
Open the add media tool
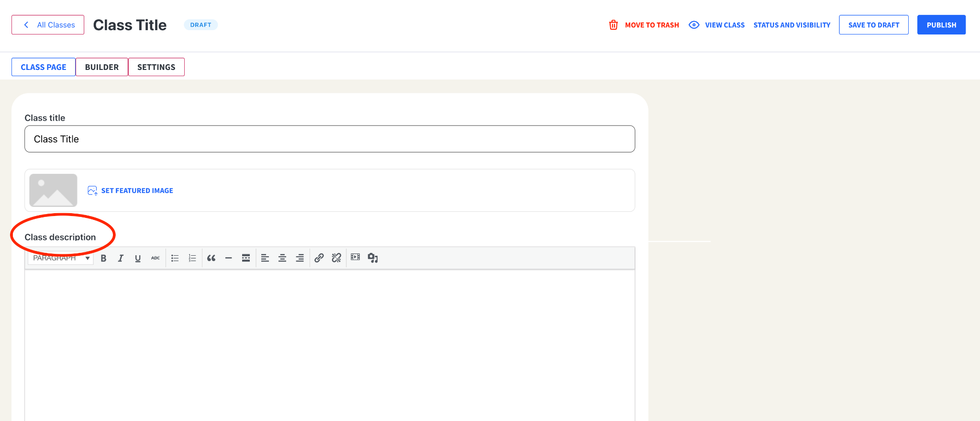pyautogui.click(x=373, y=258)
